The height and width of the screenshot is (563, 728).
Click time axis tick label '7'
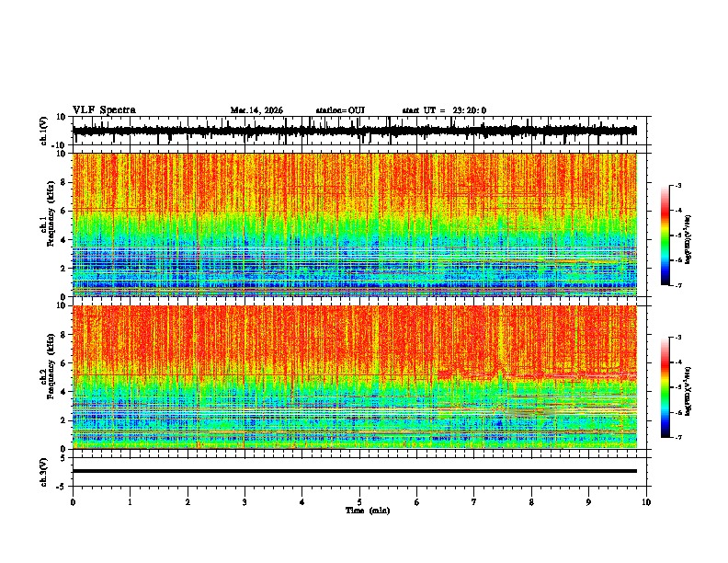click(474, 502)
